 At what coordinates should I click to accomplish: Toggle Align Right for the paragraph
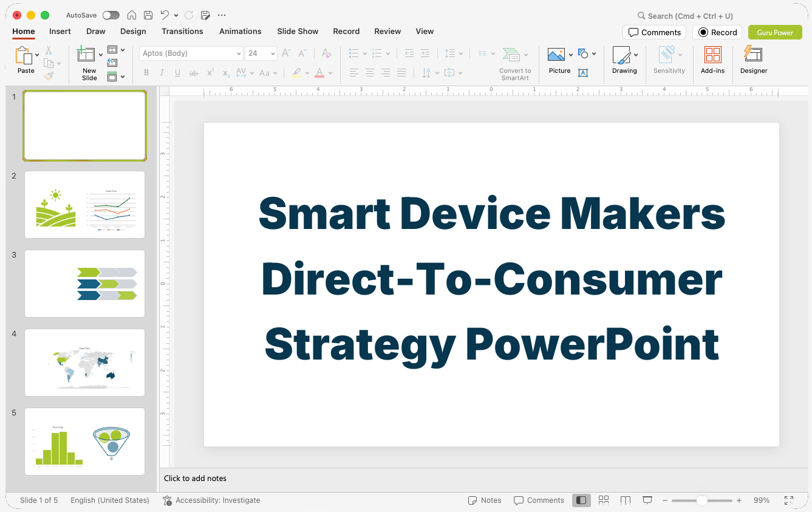pos(386,73)
